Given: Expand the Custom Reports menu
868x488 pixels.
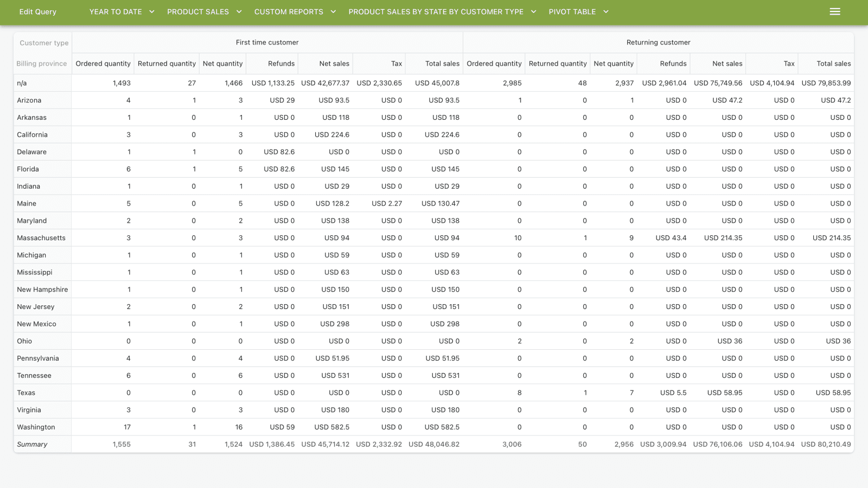Looking at the screenshot, I should pyautogui.click(x=295, y=11).
